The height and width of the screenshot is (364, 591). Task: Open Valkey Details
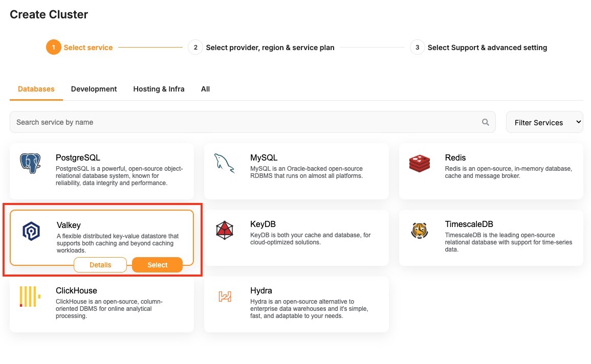click(x=100, y=265)
